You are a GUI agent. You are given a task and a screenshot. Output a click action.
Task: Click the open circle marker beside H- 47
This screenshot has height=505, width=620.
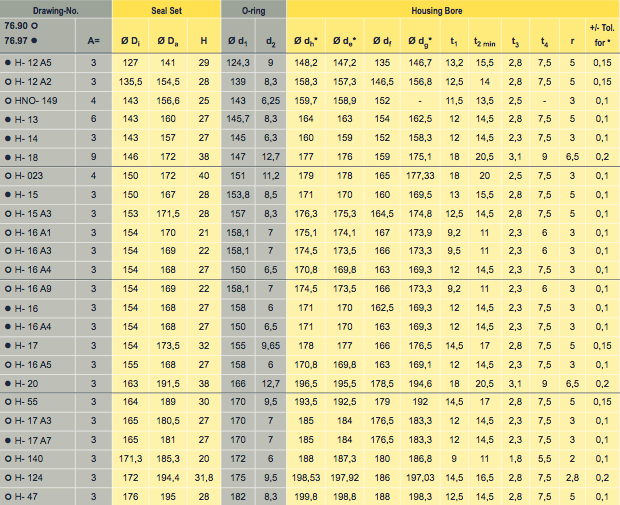[x=8, y=496]
